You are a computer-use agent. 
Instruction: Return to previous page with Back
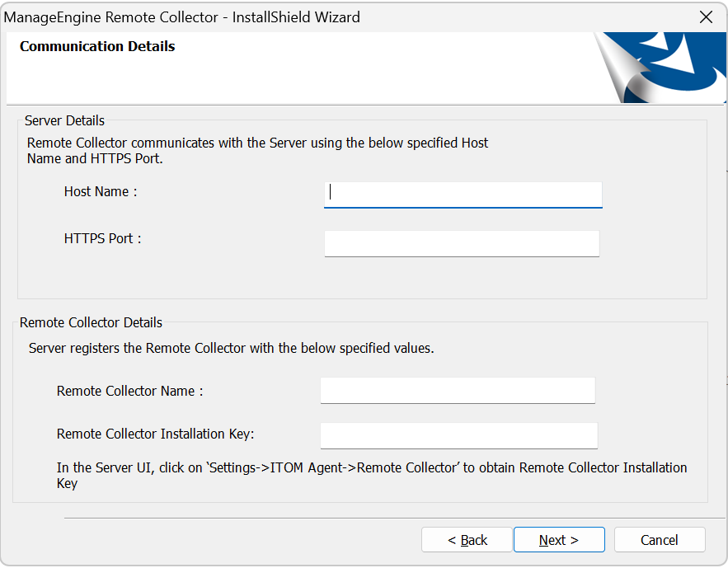point(467,540)
